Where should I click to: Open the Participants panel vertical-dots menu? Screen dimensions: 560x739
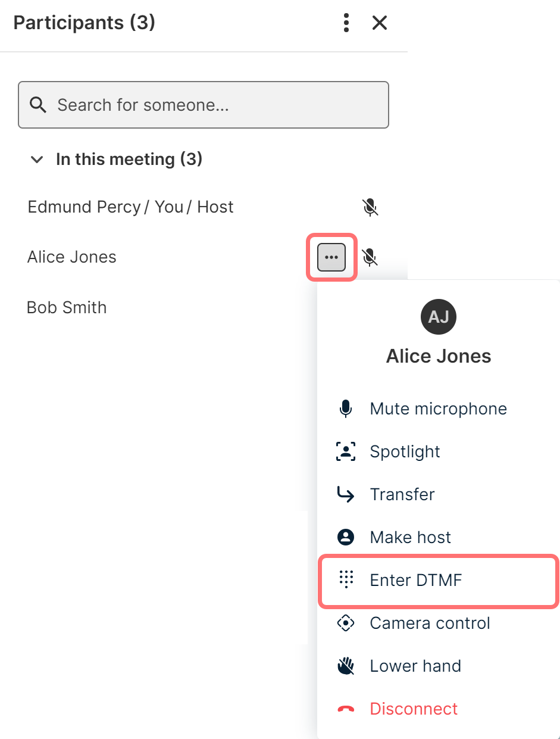(346, 23)
